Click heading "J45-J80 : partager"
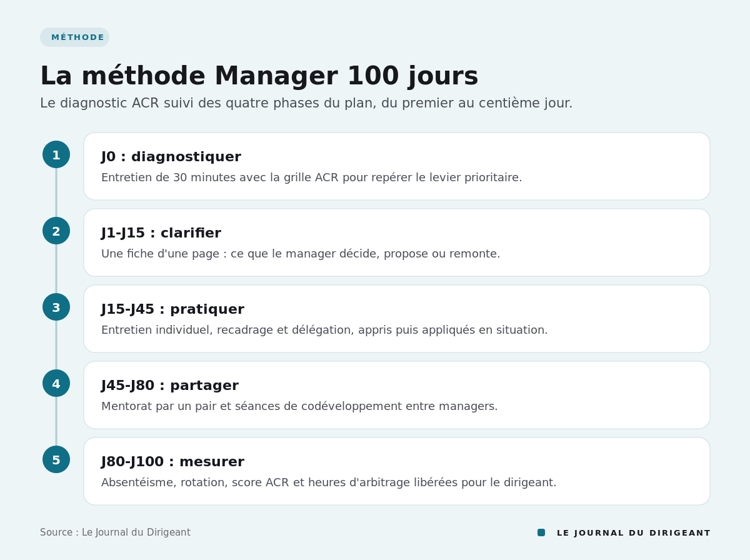Viewport: 750px width, 560px height. click(x=170, y=386)
